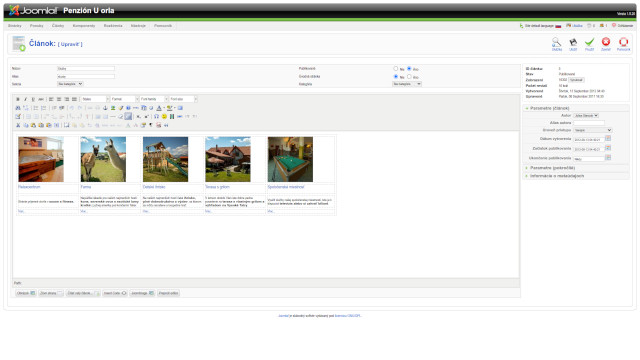The width and height of the screenshot is (640, 360).
Task: Set Published radio to Yes
Action: click(409, 69)
